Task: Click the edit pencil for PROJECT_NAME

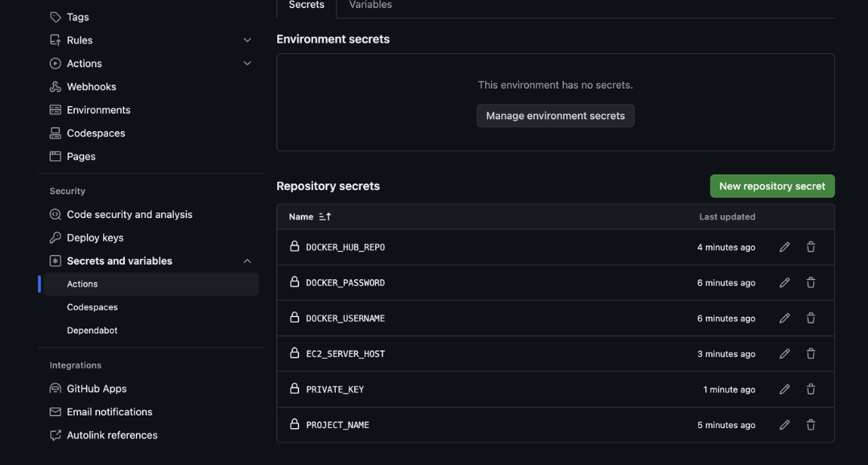Action: (x=784, y=425)
